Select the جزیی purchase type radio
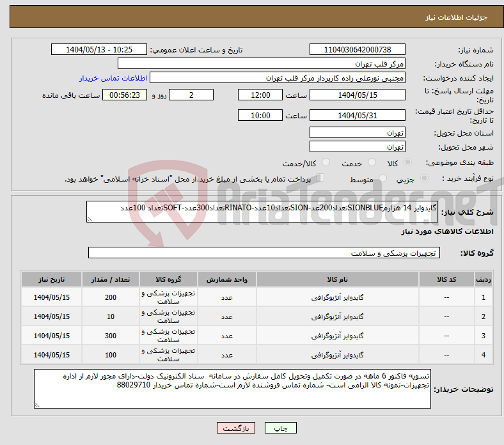 click(x=424, y=178)
